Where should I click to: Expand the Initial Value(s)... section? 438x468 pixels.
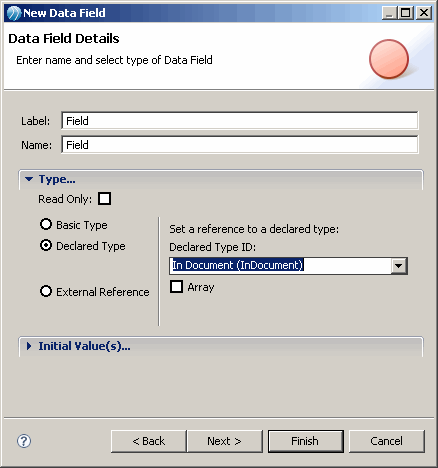pyautogui.click(x=29, y=346)
